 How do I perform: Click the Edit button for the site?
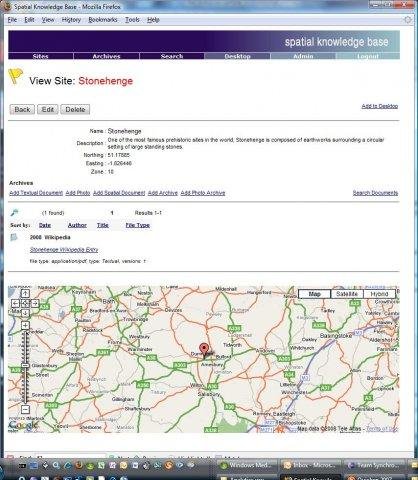48,110
